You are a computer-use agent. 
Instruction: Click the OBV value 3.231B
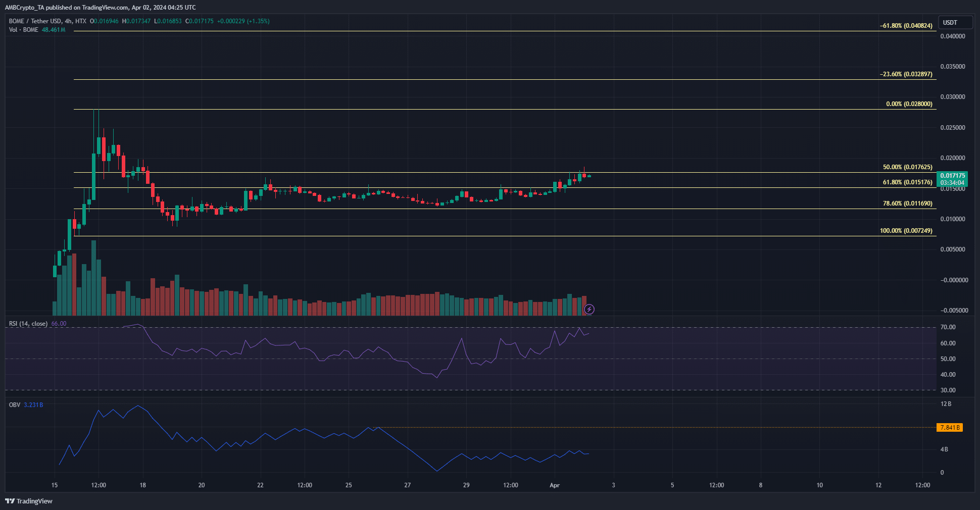tap(33, 405)
